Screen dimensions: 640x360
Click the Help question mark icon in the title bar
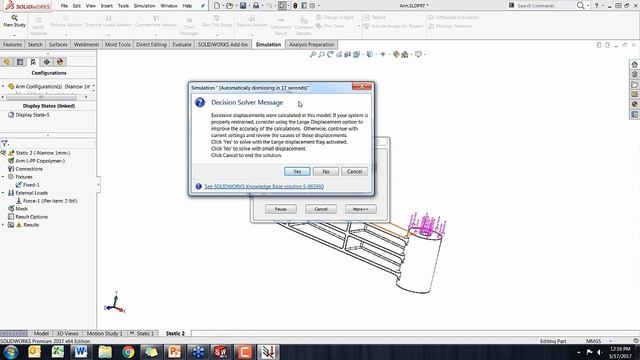(x=596, y=6)
